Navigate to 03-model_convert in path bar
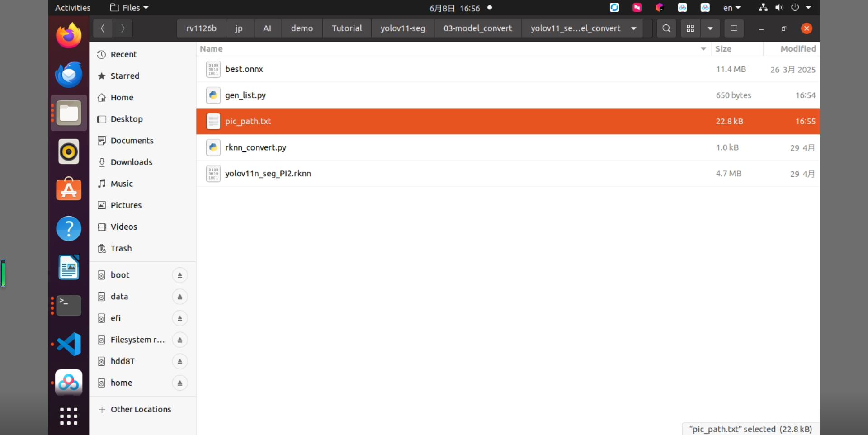The image size is (868, 435). pyautogui.click(x=477, y=28)
